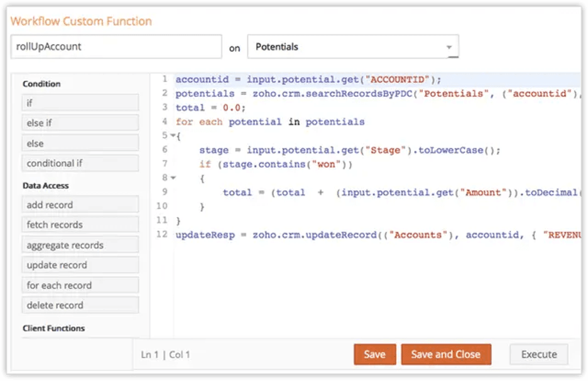The image size is (588, 381).
Task: Execute the rollUpAccount function
Action: click(538, 354)
